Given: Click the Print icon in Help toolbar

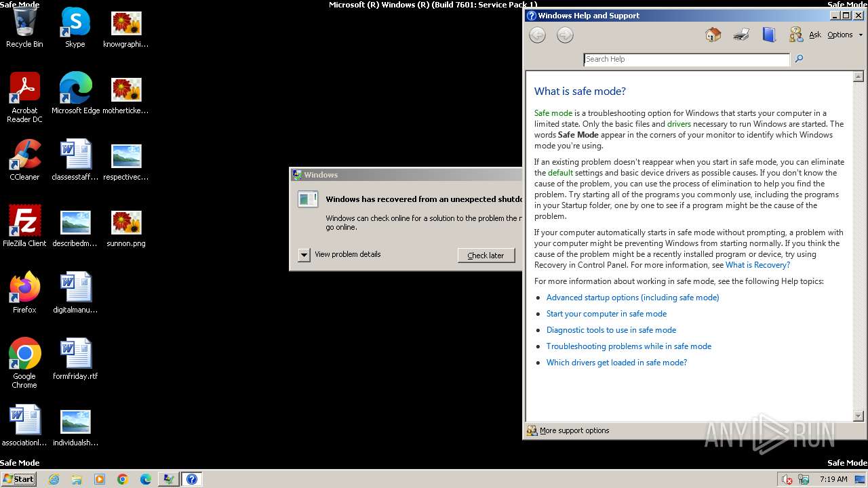Looking at the screenshot, I should coord(741,35).
